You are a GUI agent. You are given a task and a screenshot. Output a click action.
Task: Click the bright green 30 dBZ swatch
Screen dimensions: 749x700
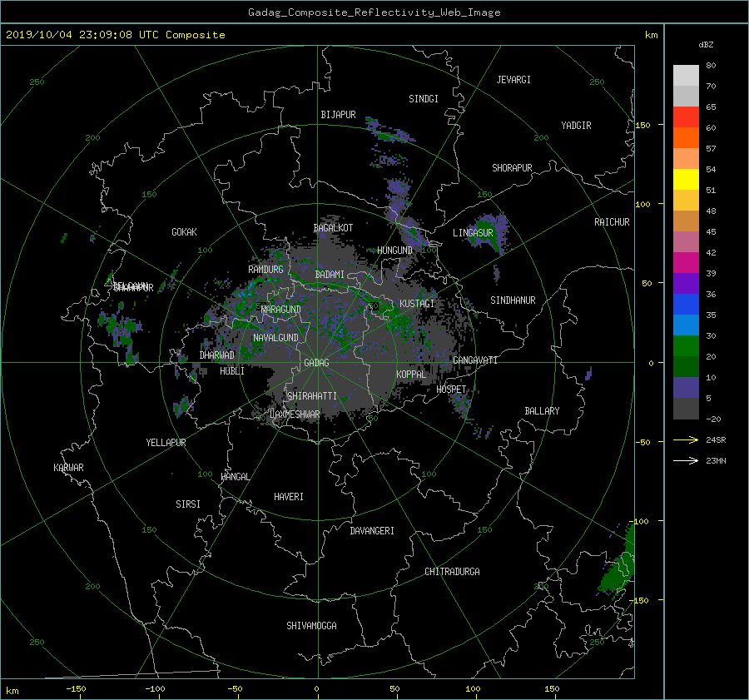[686, 346]
